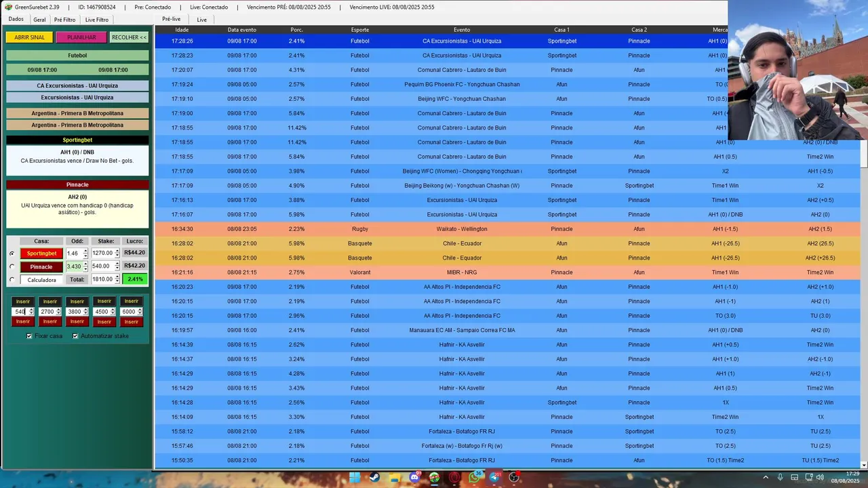Screen dimensions: 868x488
Task: Open WhatsApp from the taskbar
Action: coord(474,477)
